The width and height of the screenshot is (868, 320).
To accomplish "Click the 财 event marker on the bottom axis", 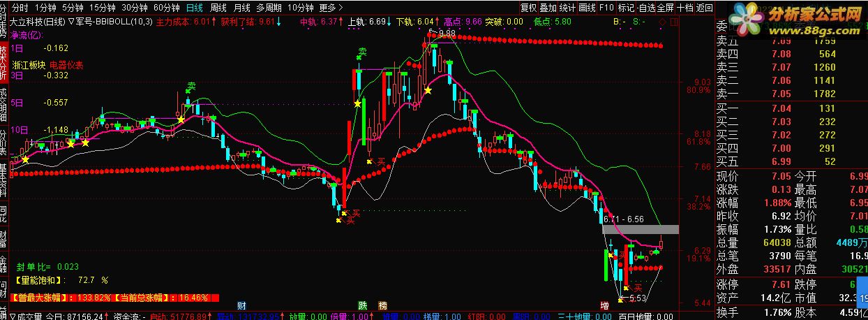I will click(241, 305).
